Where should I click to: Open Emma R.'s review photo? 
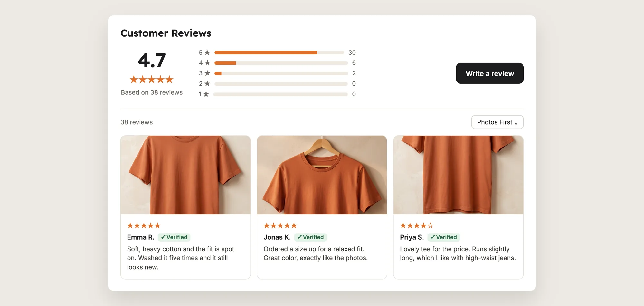point(185,175)
